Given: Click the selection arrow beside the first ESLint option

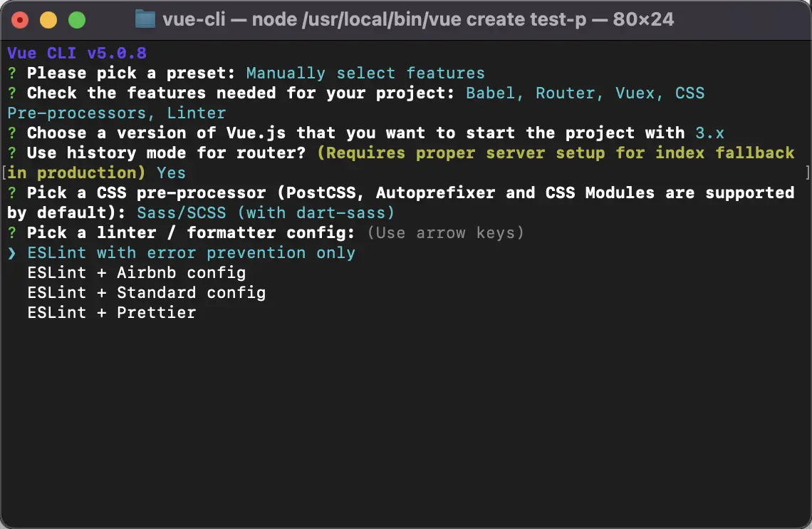Looking at the screenshot, I should (x=11, y=253).
